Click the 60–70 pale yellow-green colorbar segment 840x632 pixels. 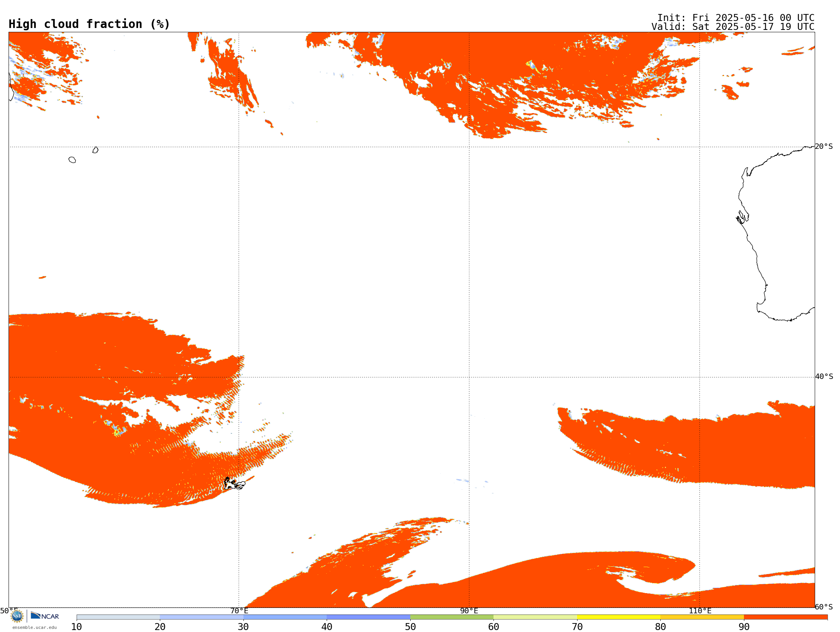point(535,617)
